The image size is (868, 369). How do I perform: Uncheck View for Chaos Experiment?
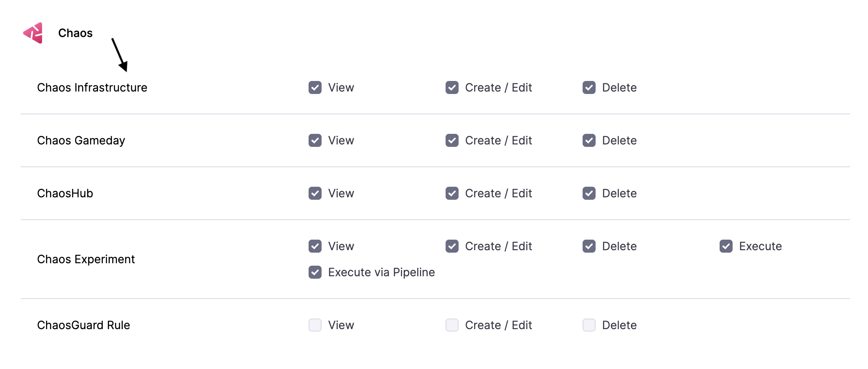315,246
